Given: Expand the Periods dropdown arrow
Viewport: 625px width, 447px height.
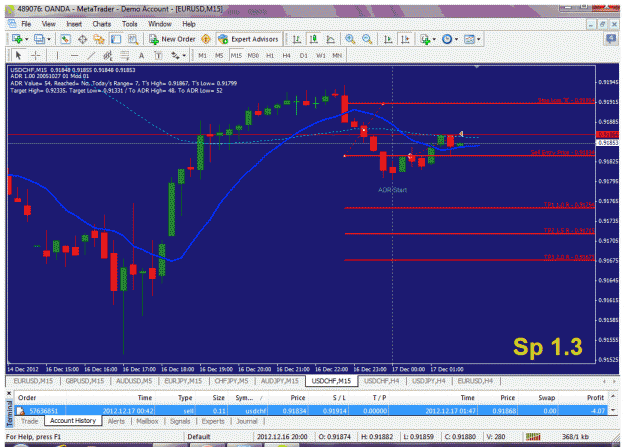Looking at the screenshot, I should click(x=456, y=39).
